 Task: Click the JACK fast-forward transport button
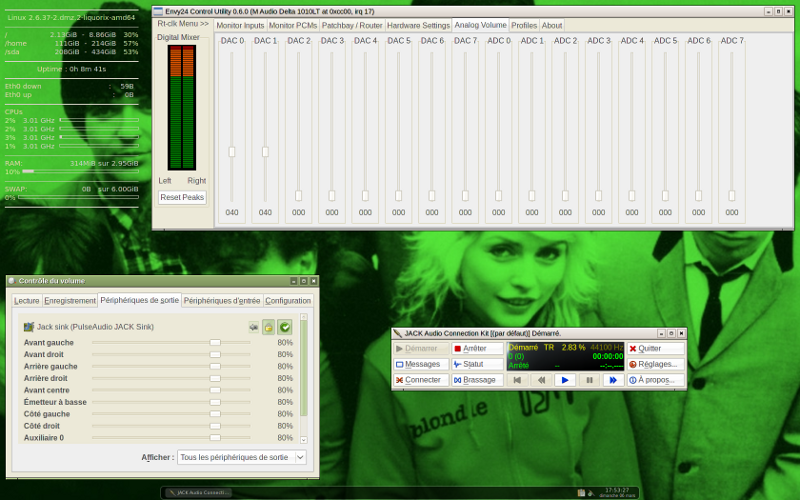(x=612, y=380)
